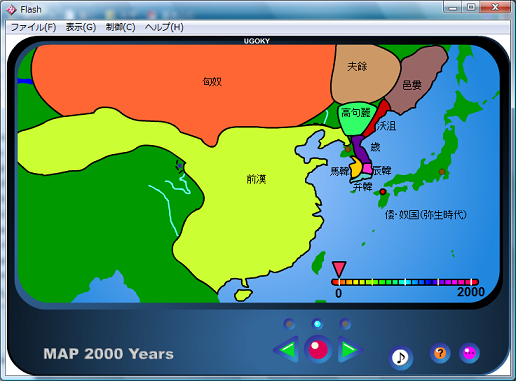
Task: Click the 弁韓 label
Action: click(362, 187)
